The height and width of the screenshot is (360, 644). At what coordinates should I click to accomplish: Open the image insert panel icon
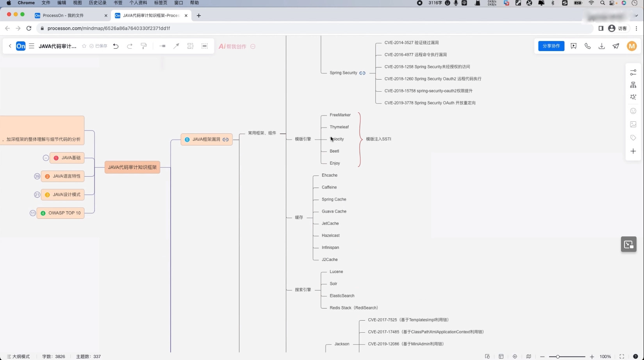(x=633, y=124)
